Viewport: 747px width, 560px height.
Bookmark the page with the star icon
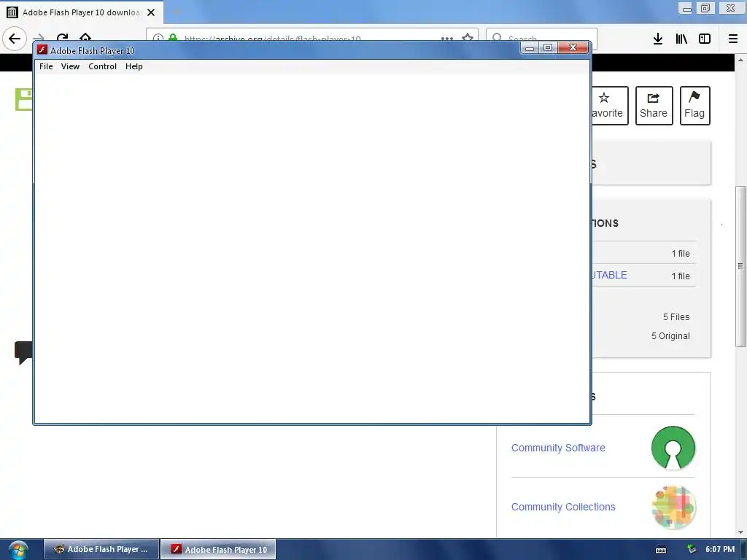pos(468,38)
